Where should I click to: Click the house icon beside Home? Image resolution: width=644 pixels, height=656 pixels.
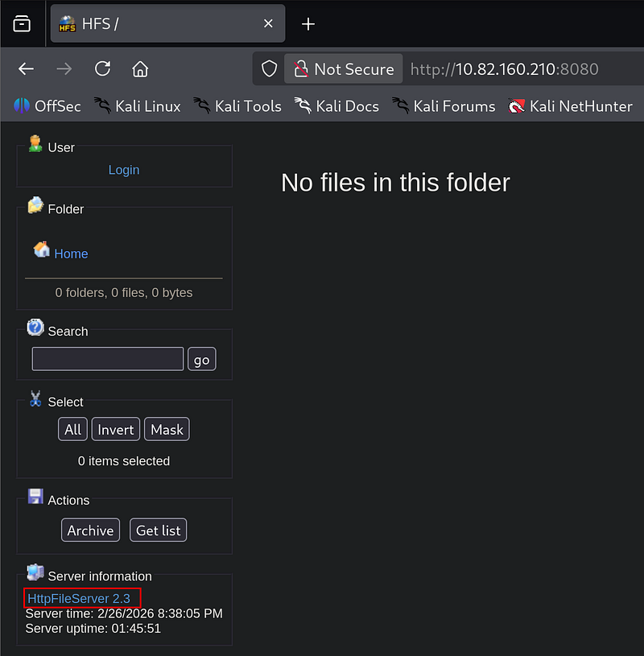coord(42,250)
